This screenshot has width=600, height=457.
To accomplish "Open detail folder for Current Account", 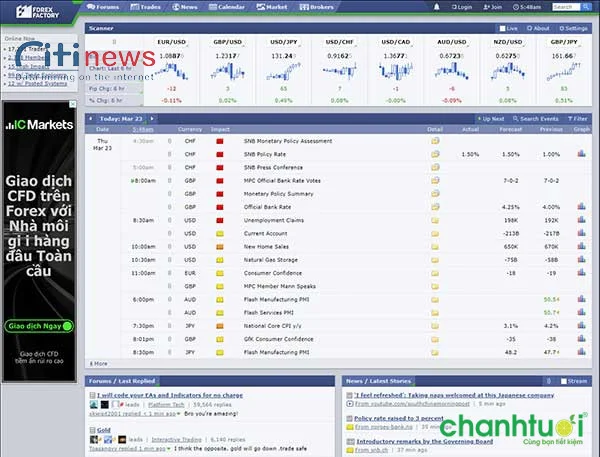I will tap(435, 233).
